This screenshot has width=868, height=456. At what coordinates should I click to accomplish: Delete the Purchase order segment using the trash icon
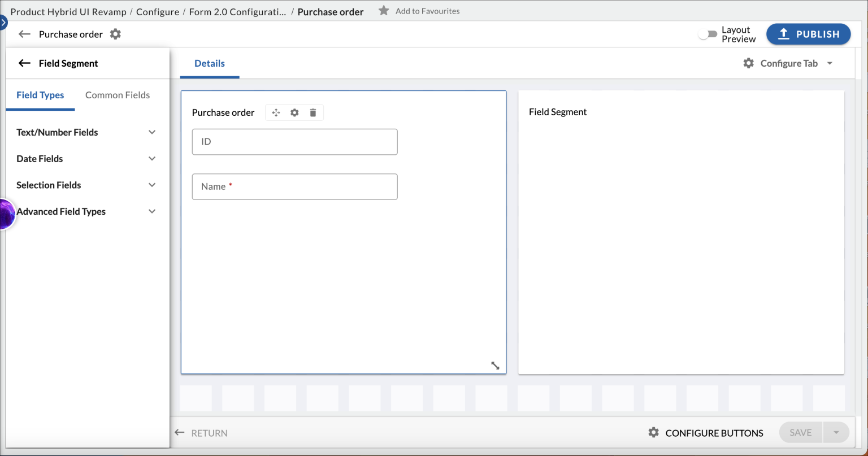313,112
